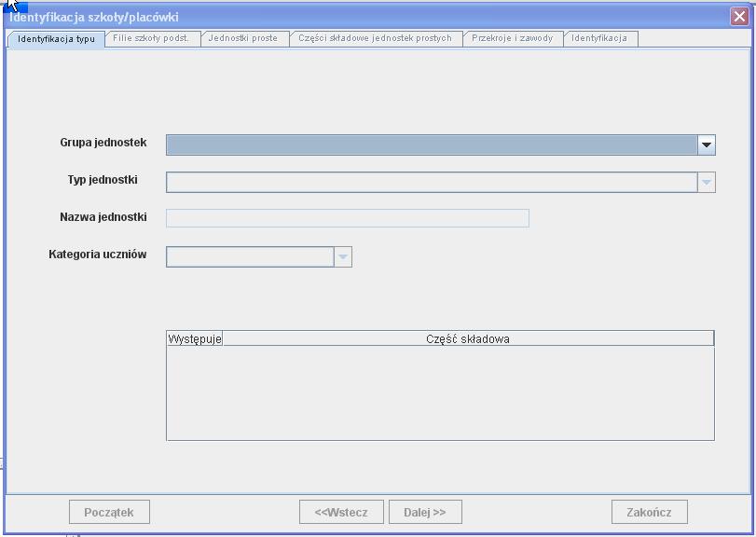The width and height of the screenshot is (756, 537).
Task: Expand the Kategoria uczniów dropdown arrow
Action: click(343, 256)
